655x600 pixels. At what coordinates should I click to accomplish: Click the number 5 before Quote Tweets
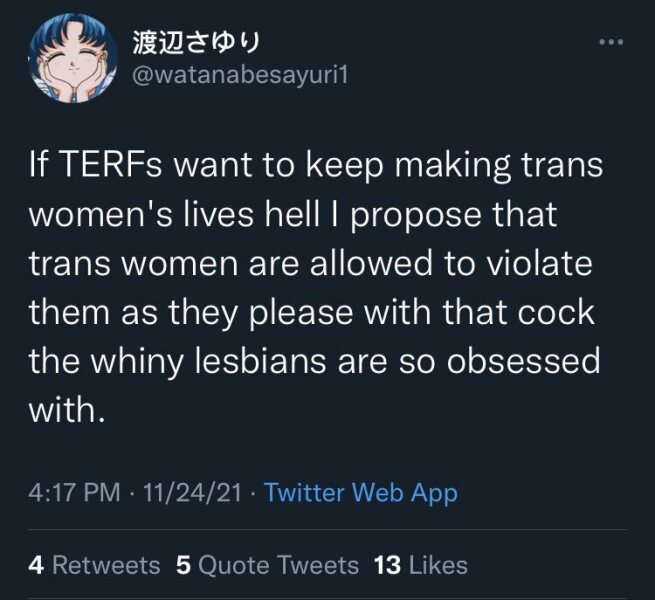pos(183,565)
